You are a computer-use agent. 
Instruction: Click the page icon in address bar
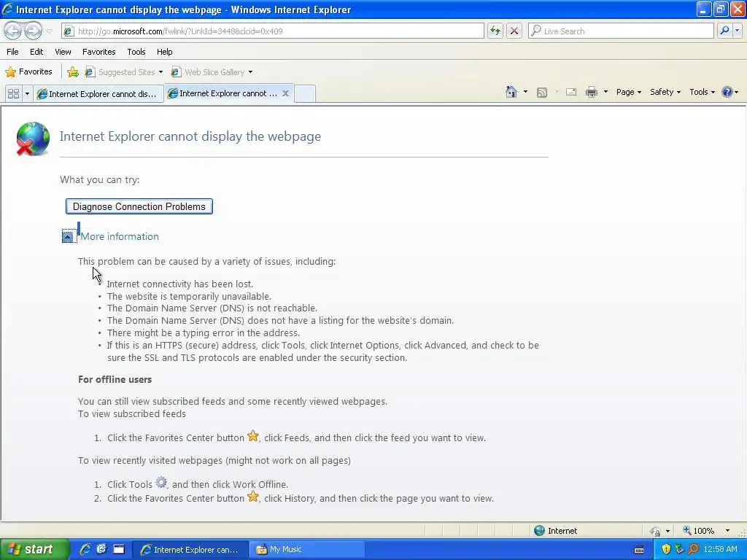click(x=69, y=31)
